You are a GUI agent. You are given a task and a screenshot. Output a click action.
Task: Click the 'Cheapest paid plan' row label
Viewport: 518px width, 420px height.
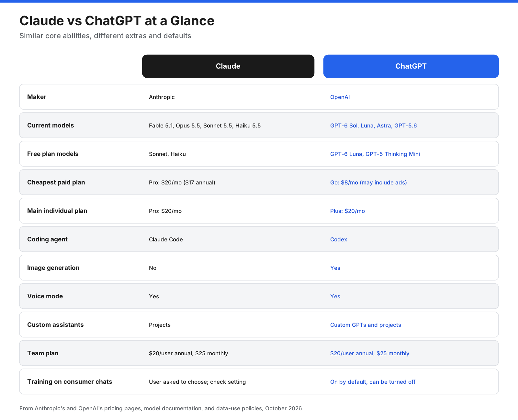point(56,182)
